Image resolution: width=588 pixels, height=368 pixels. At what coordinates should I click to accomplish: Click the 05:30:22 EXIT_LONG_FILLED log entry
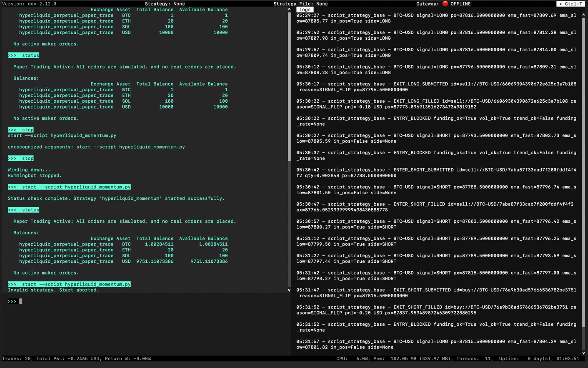coord(436,104)
